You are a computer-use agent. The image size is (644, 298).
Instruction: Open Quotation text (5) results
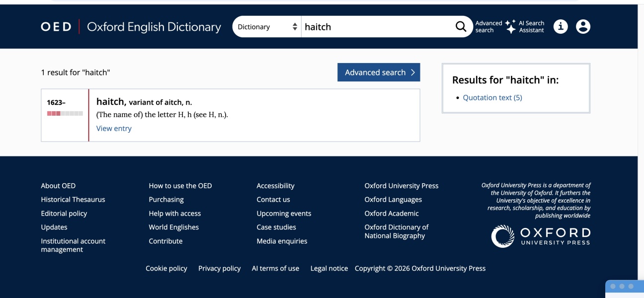[492, 98]
